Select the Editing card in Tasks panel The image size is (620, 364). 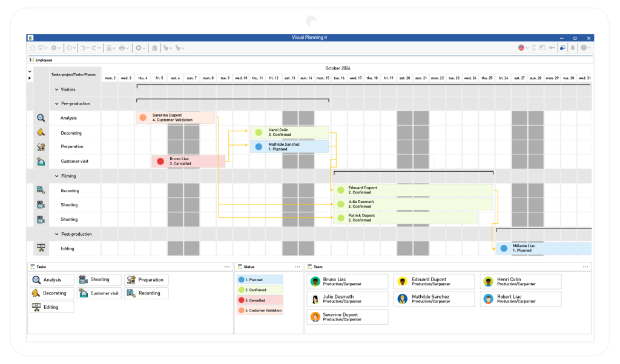click(52, 307)
